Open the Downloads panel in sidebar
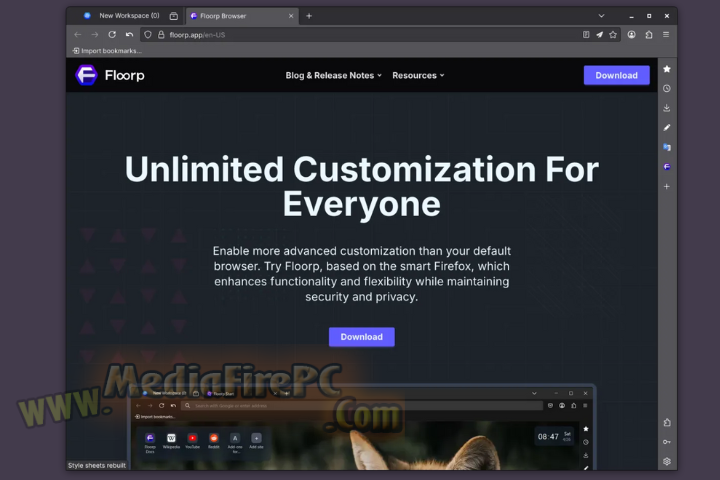This screenshot has height=480, width=720. pos(667,108)
